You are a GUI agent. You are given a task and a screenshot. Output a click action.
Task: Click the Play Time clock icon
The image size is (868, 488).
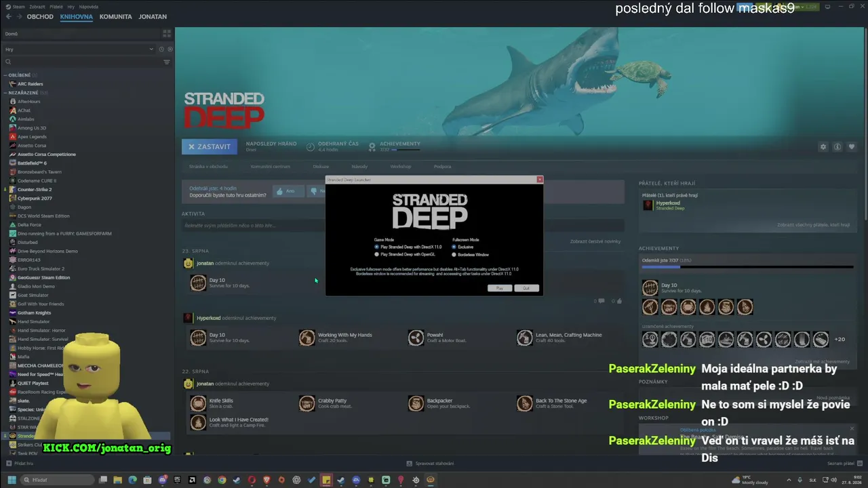tap(311, 146)
